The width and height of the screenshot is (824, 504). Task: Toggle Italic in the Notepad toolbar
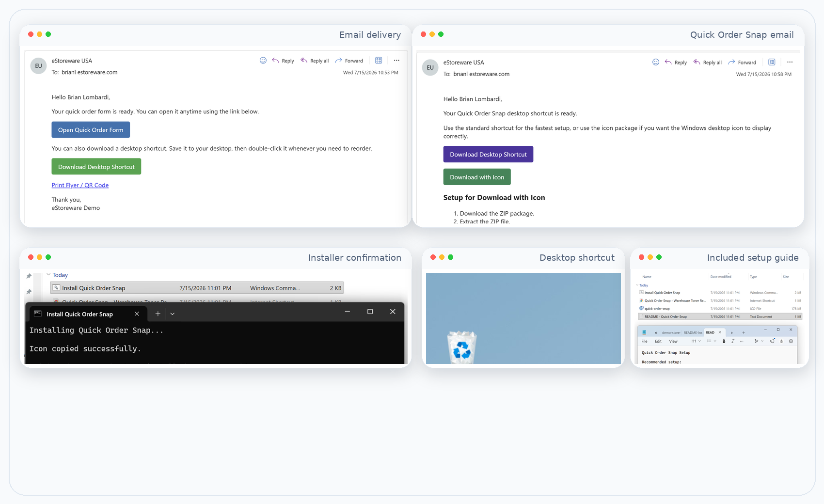(733, 341)
